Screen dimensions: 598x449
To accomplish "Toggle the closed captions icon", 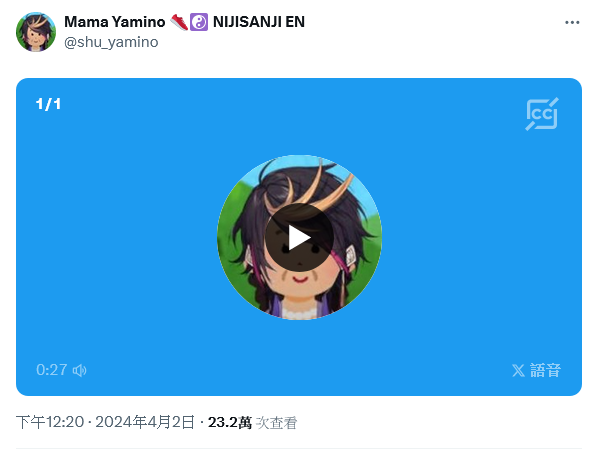I will click(542, 114).
